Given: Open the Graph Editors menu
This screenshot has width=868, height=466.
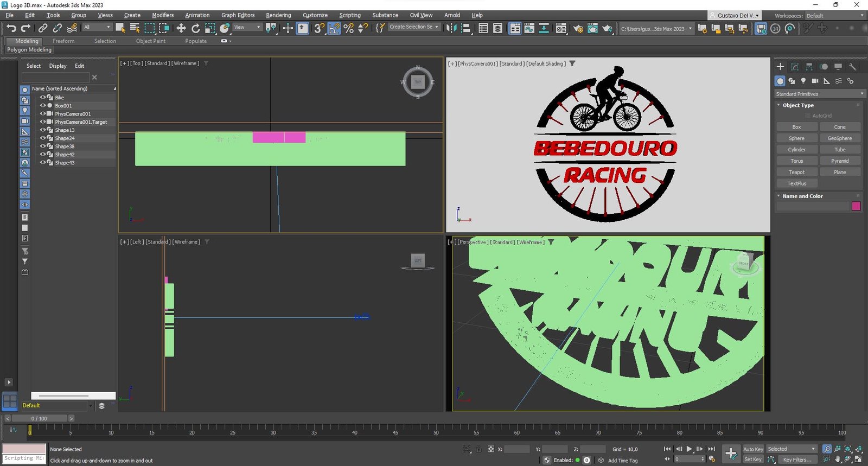Looking at the screenshot, I should point(238,15).
